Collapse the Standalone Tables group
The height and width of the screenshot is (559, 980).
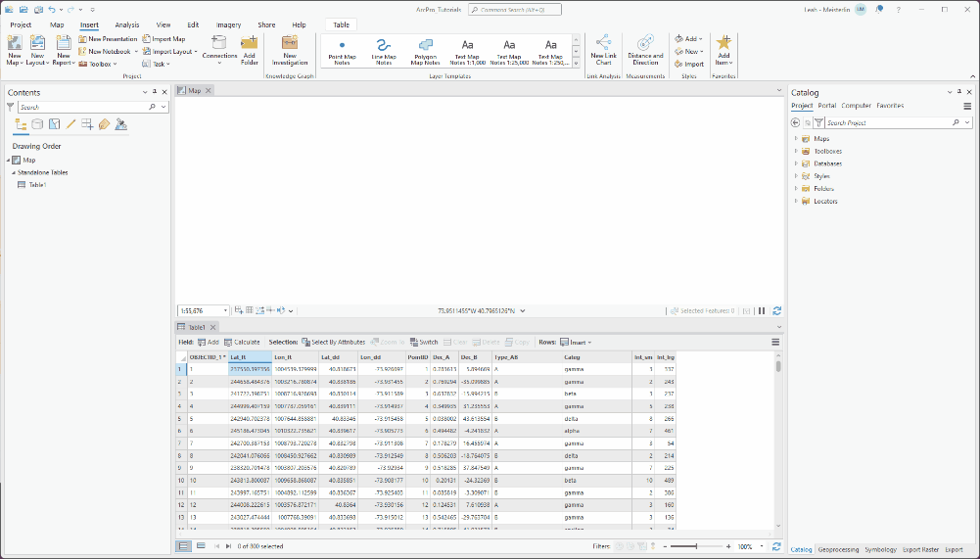pyautogui.click(x=14, y=172)
